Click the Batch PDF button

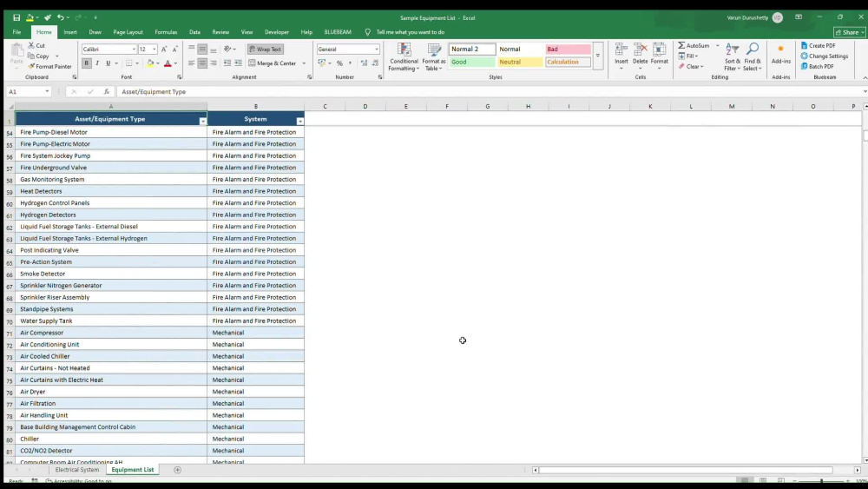click(x=817, y=67)
